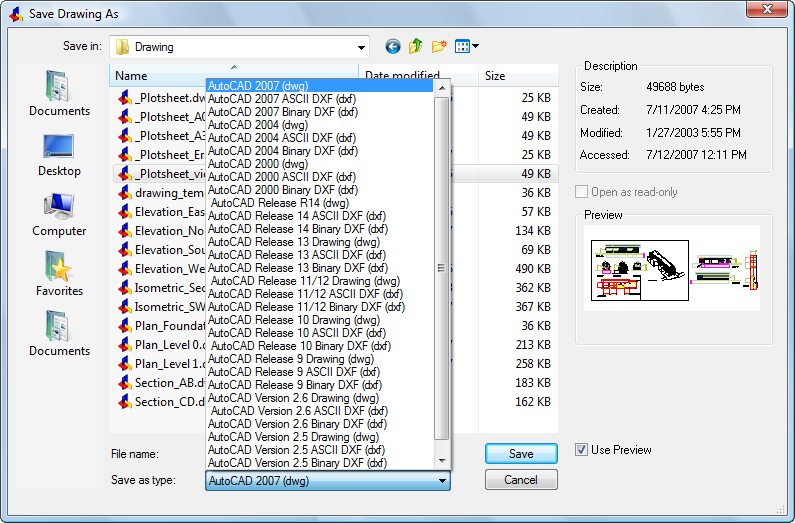Click the 134 KB size cell

[x=532, y=231]
